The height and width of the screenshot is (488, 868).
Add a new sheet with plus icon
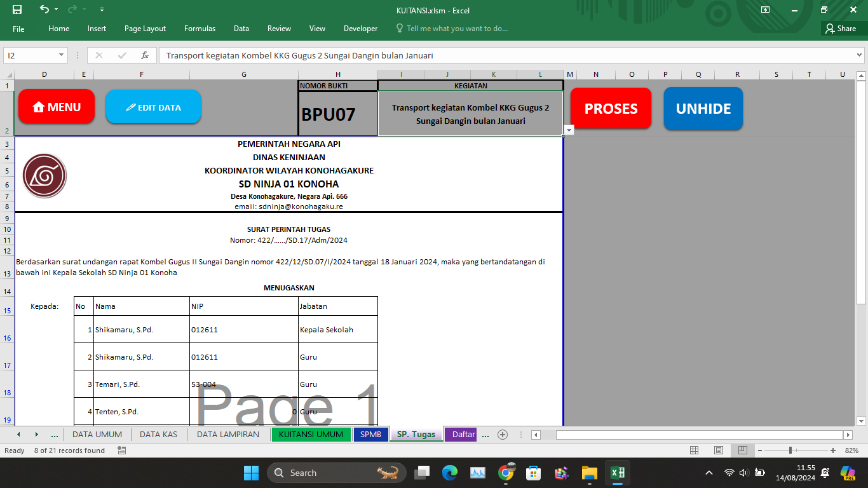pos(503,435)
